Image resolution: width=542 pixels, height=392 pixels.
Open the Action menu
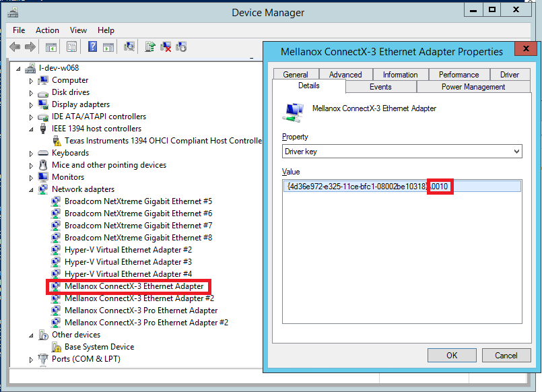pyautogui.click(x=47, y=30)
